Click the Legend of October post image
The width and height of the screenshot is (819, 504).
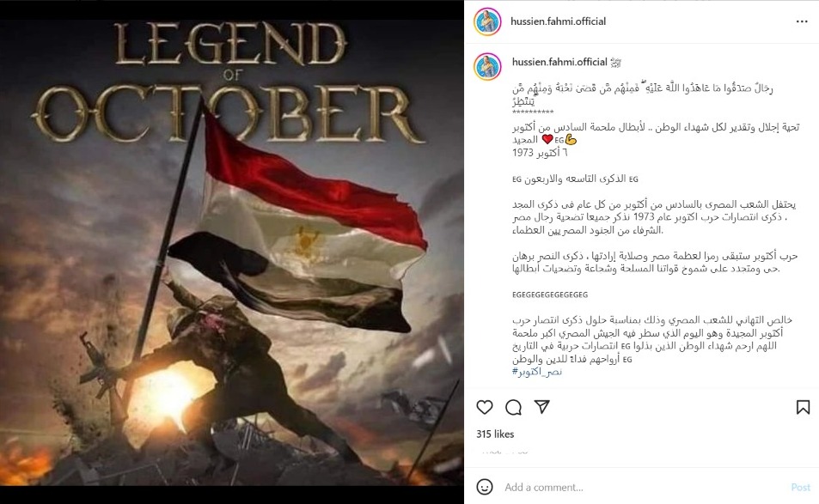click(x=232, y=252)
